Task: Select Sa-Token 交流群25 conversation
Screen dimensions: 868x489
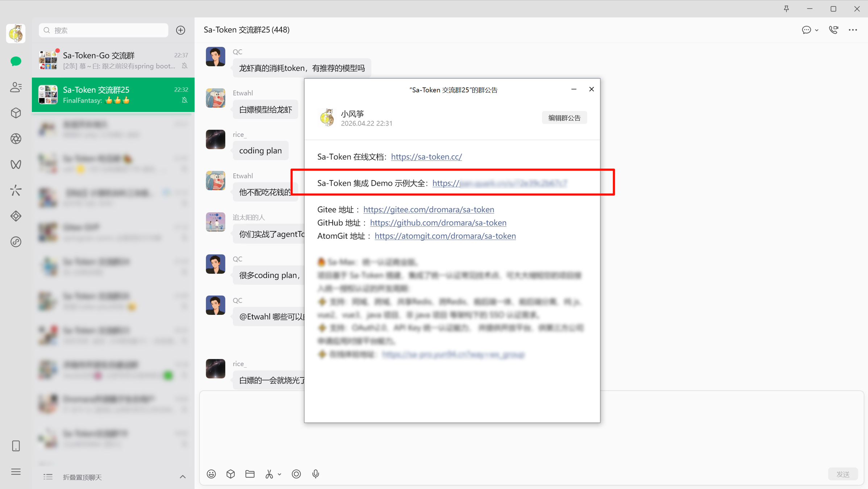Action: [x=113, y=95]
